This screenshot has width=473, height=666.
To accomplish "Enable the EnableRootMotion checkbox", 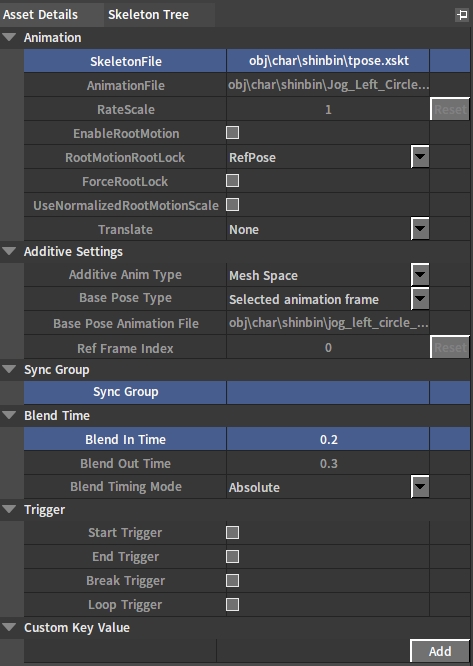I will coord(232,133).
